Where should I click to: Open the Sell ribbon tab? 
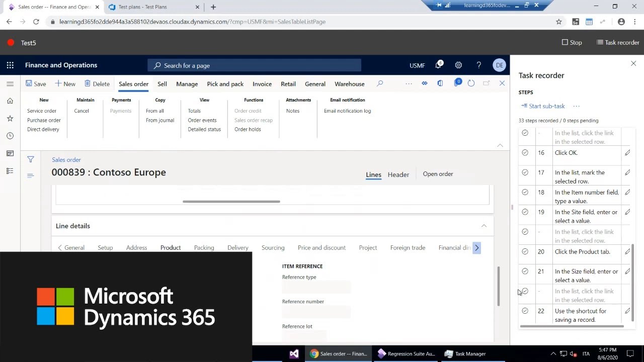point(162,84)
